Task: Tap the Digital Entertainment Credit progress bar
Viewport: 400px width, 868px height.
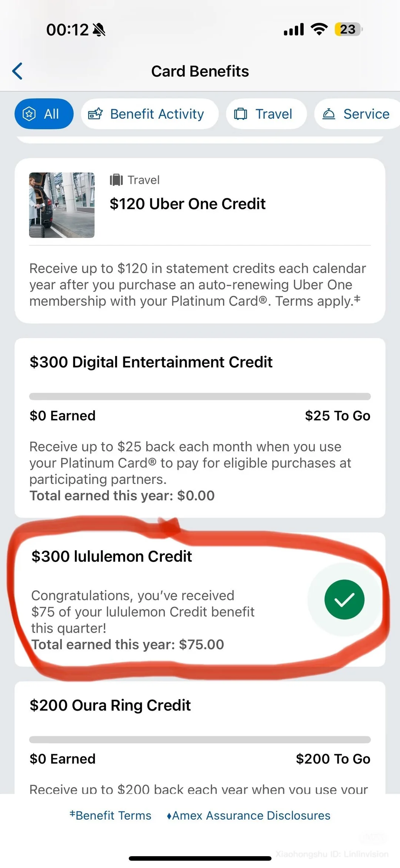Action: [x=200, y=396]
